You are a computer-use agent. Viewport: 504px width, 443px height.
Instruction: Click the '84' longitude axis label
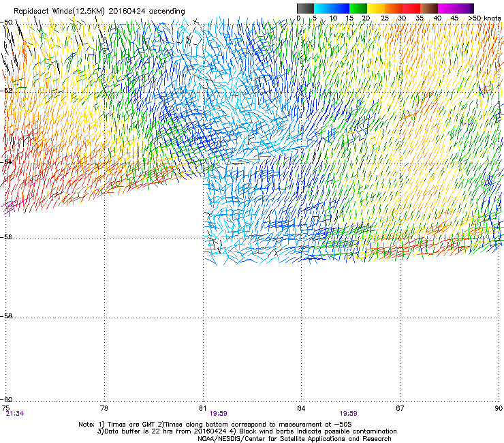(301, 408)
